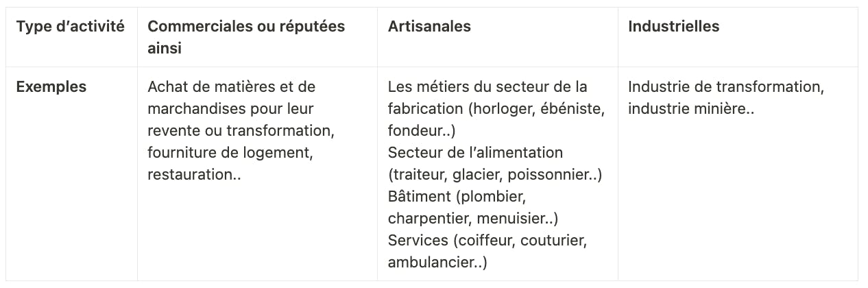This screenshot has width=868, height=288.
Task: Click the "Industrie de transformation," text
Action: point(725,87)
